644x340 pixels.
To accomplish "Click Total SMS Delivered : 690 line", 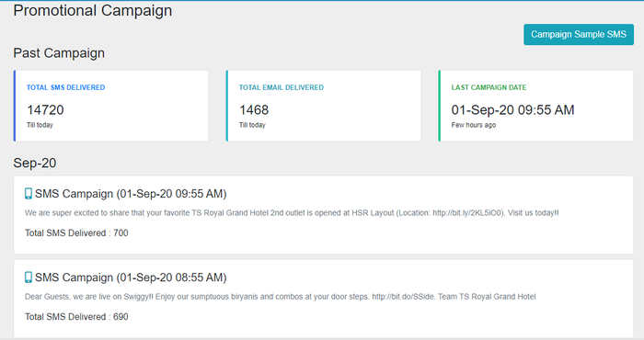I will (76, 317).
